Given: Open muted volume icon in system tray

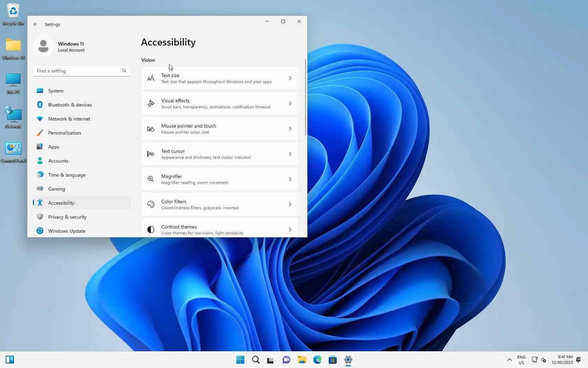Looking at the screenshot, I should pyautogui.click(x=544, y=360).
